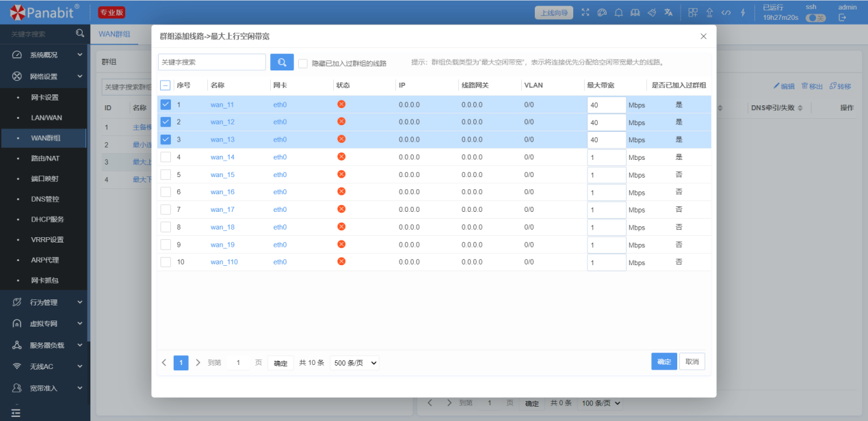868x421 pixels.
Task: Check the wan_15 row checkbox
Action: click(166, 174)
